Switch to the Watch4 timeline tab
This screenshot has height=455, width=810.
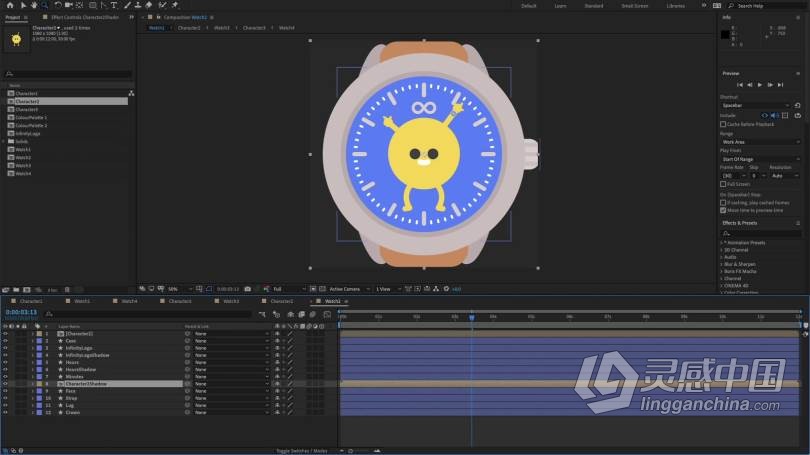coord(127,300)
